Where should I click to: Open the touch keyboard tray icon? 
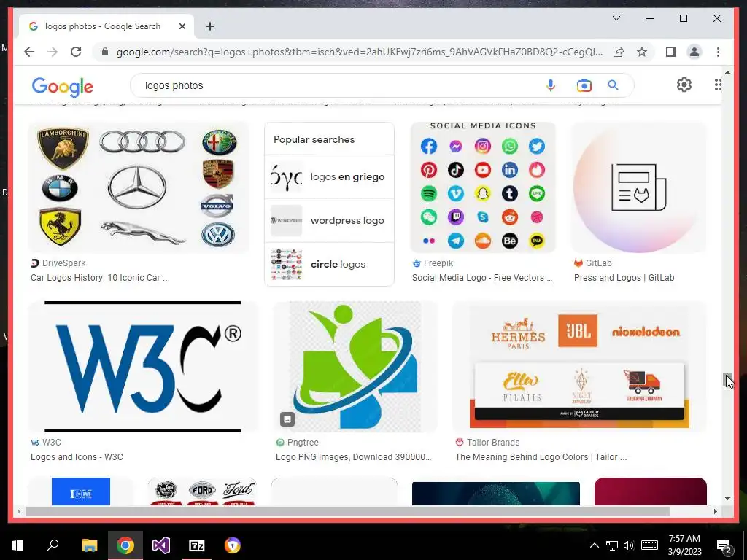click(649, 545)
